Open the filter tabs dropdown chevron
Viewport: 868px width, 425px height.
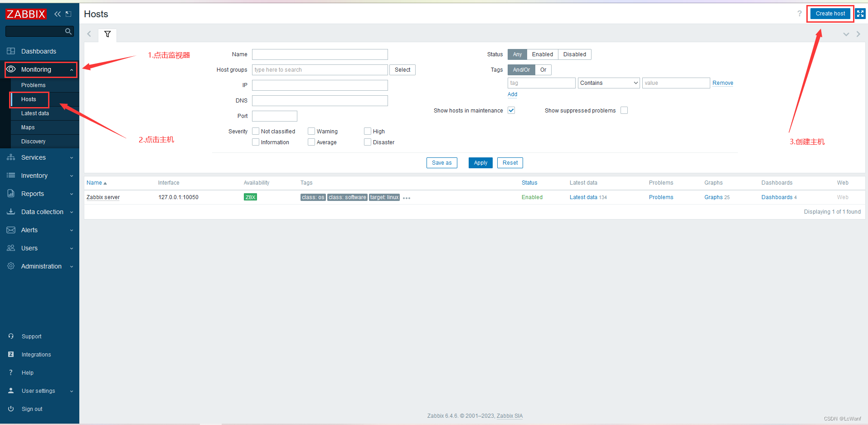point(846,34)
